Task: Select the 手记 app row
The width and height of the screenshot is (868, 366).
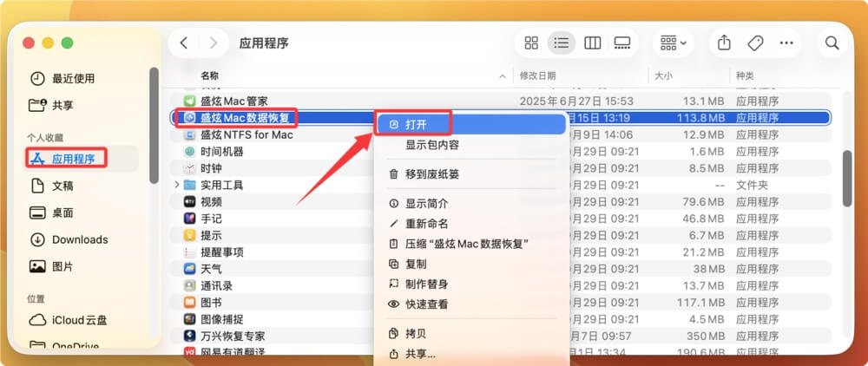Action: [x=499, y=219]
